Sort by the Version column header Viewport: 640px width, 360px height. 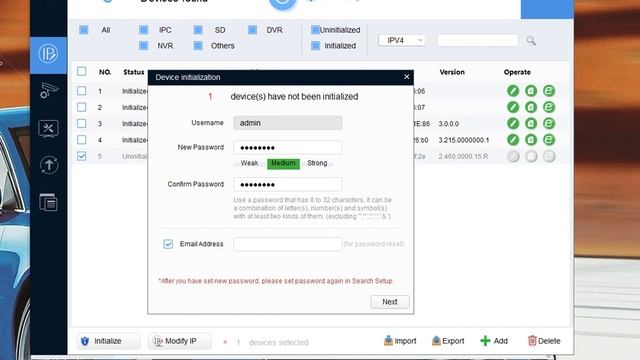(x=452, y=72)
